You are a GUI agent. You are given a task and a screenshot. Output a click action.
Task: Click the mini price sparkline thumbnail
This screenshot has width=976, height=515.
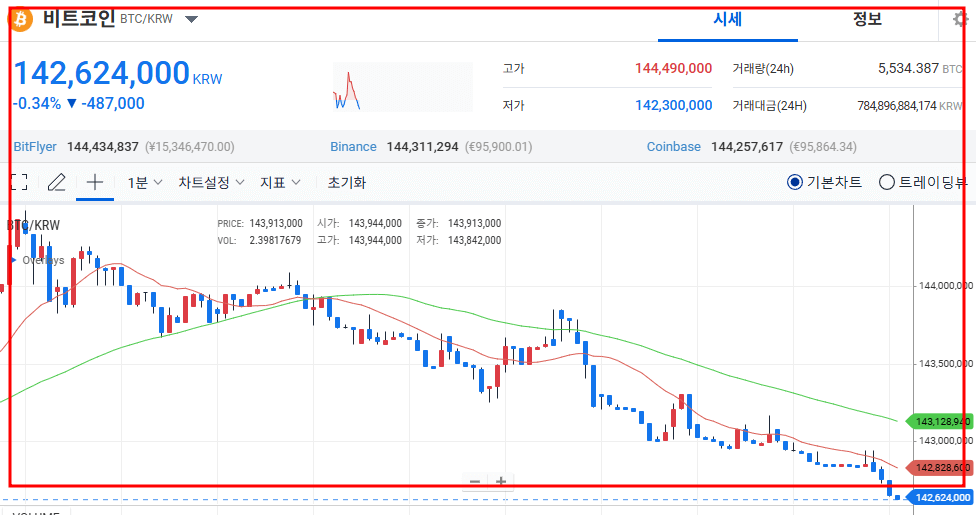(x=403, y=87)
